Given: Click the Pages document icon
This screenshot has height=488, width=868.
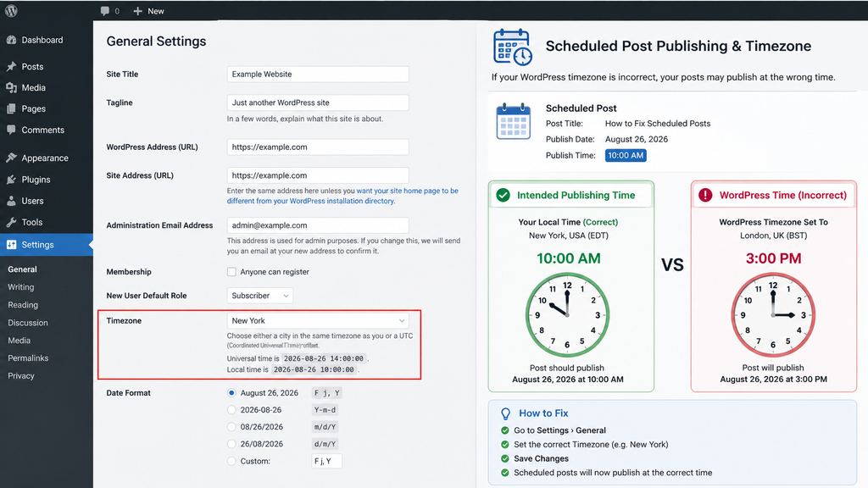Looking at the screenshot, I should (x=12, y=109).
